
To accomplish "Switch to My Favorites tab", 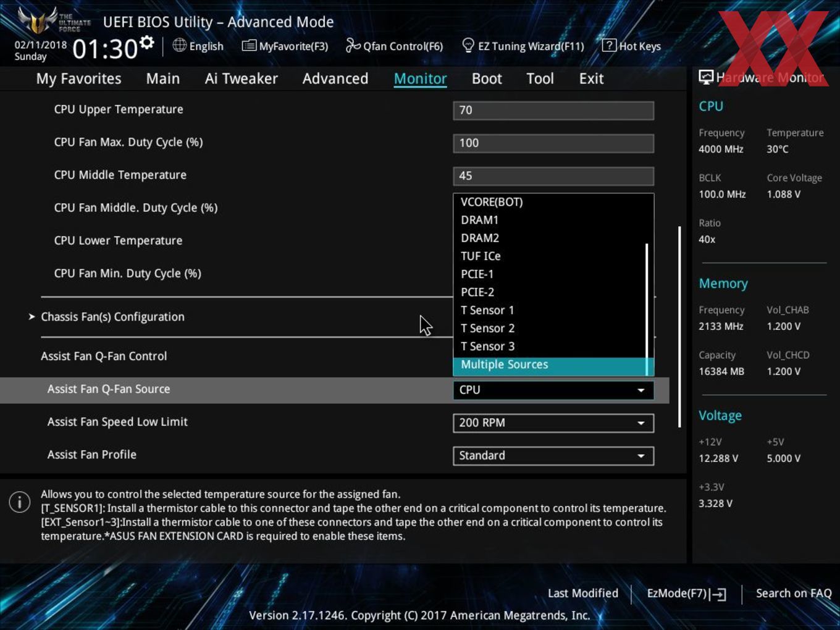I will pyautogui.click(x=78, y=78).
